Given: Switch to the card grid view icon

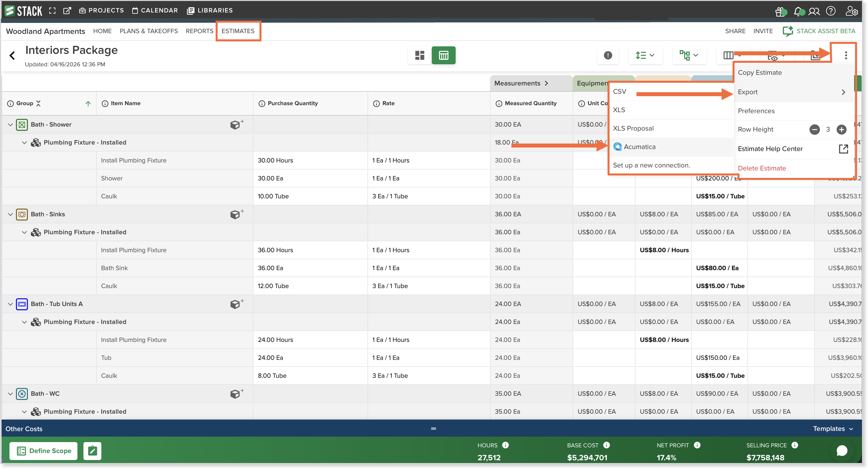Looking at the screenshot, I should coord(419,55).
